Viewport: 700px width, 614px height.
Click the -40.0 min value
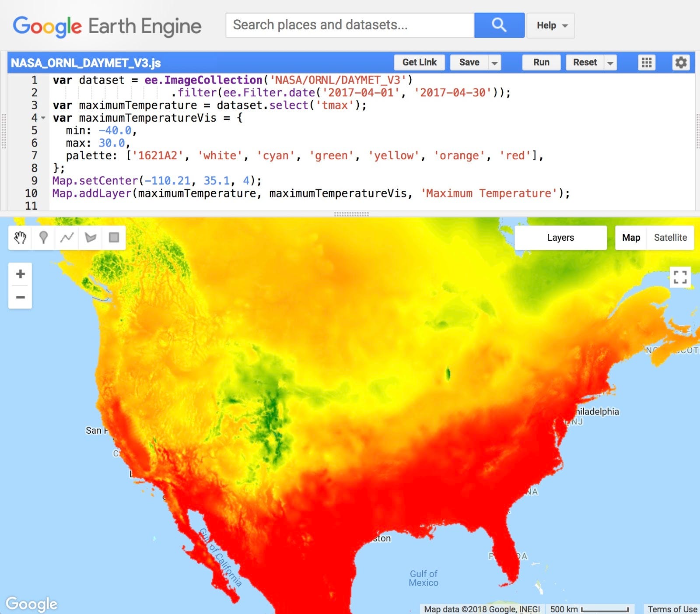pos(115,130)
